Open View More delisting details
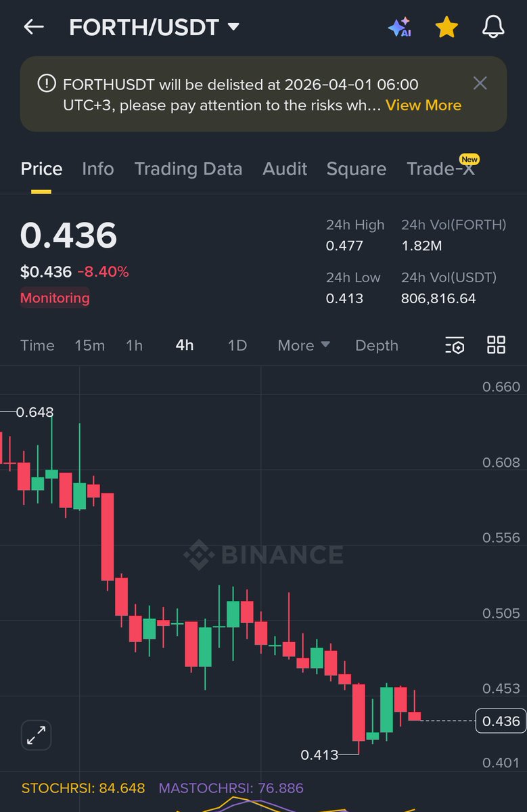The height and width of the screenshot is (812, 527). (423, 106)
